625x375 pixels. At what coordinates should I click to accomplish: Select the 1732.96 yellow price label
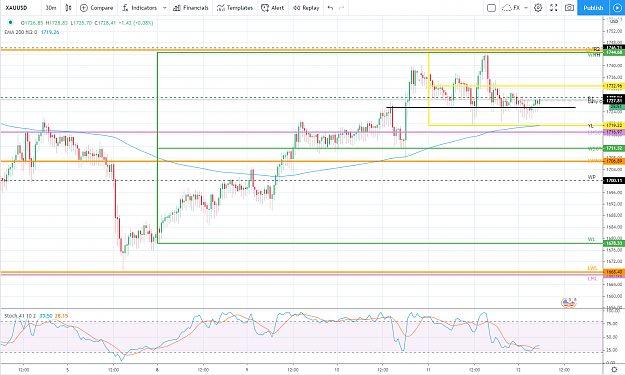[614, 86]
